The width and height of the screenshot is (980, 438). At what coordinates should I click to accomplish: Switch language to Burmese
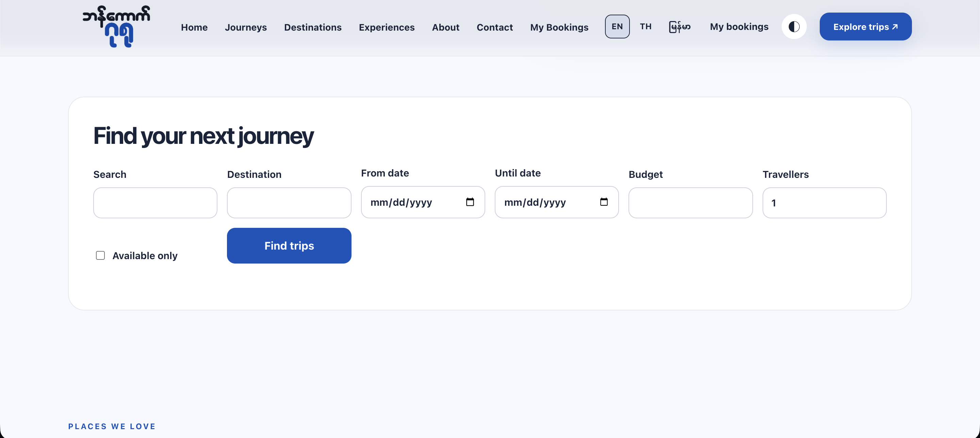tap(680, 27)
